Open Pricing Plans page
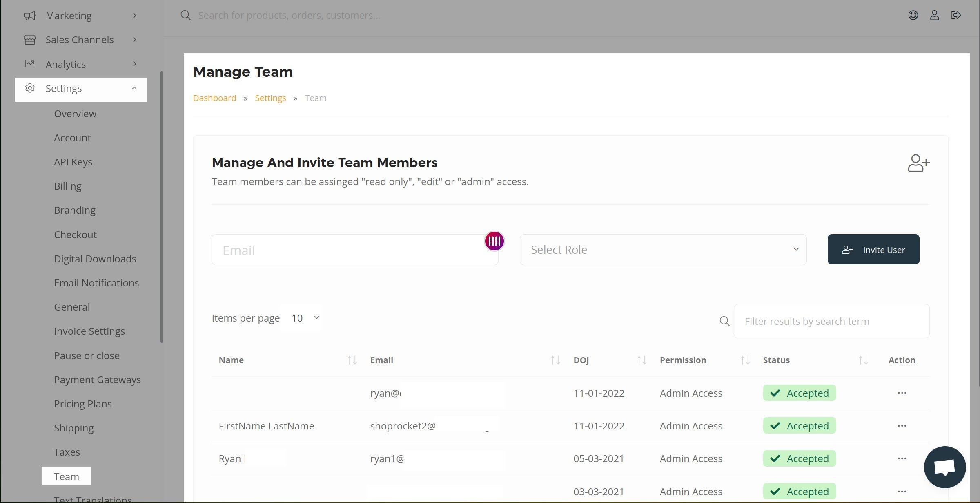Image resolution: width=980 pixels, height=503 pixels. (x=83, y=404)
